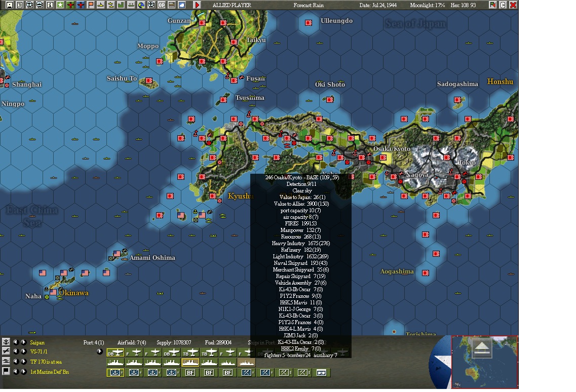Click the 'C' button at top right
This screenshot has width=576, height=392.
503,5
